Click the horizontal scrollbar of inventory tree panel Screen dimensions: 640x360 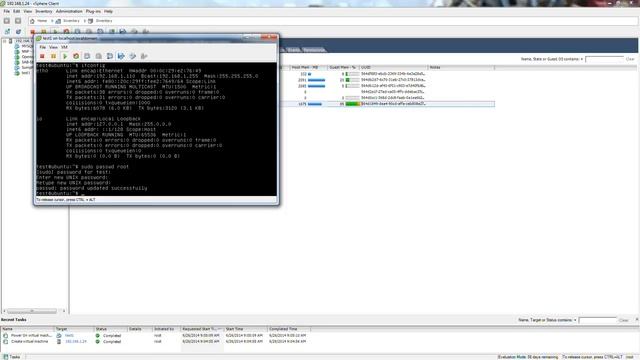tap(32, 311)
